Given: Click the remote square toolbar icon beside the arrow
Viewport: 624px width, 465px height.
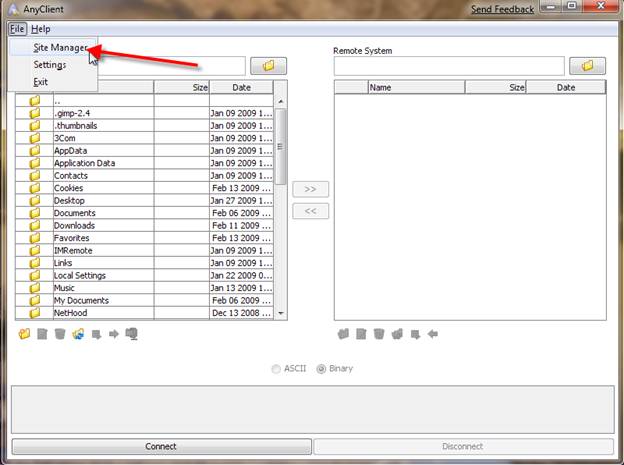Looking at the screenshot, I should tap(415, 334).
